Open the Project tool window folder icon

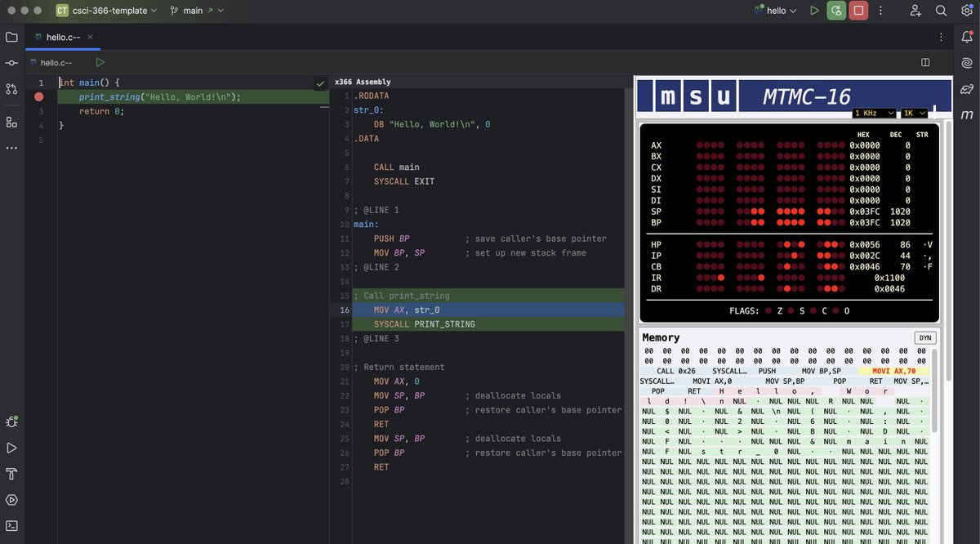coord(11,37)
